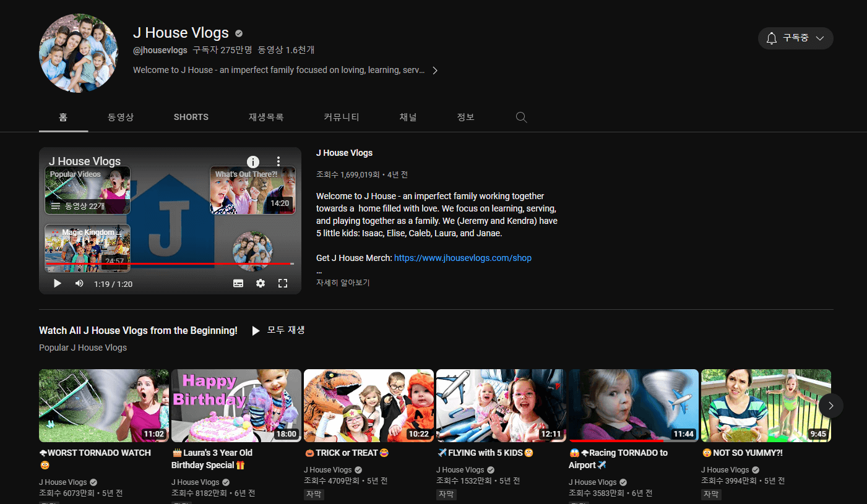Click channel name under FLYING with 5 KIDS

tap(460, 470)
